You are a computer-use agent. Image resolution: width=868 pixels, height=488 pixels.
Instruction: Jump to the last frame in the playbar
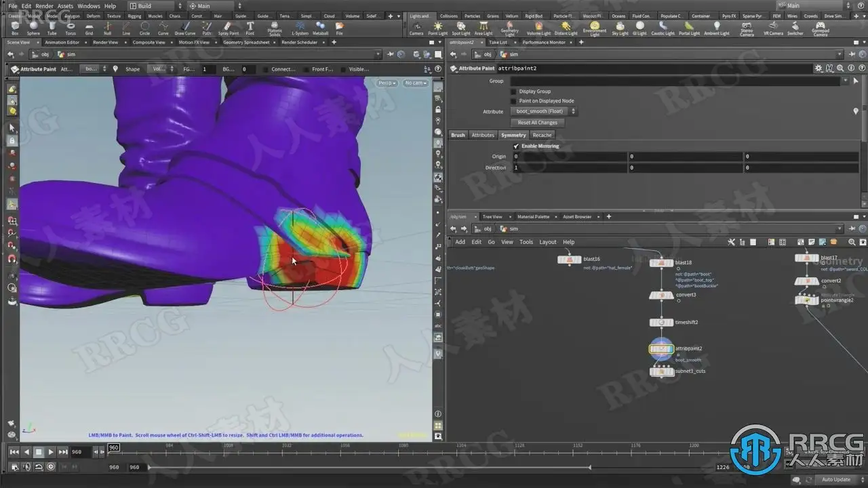point(63,452)
